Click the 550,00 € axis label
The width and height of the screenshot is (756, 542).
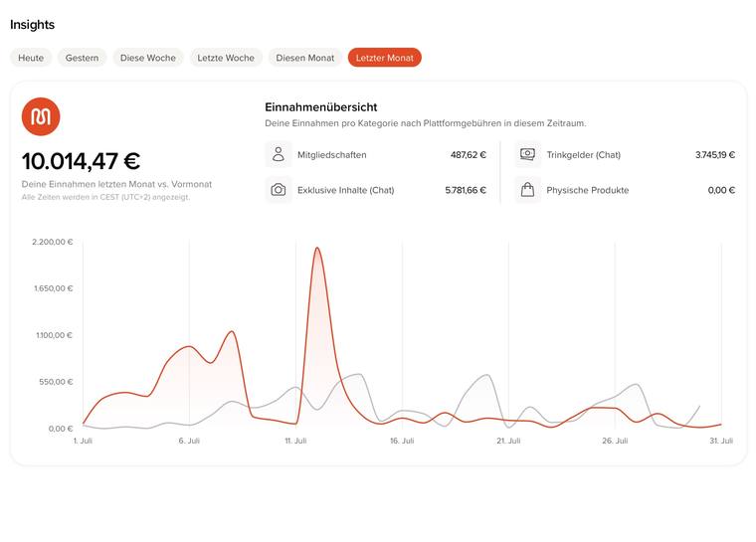(x=56, y=382)
